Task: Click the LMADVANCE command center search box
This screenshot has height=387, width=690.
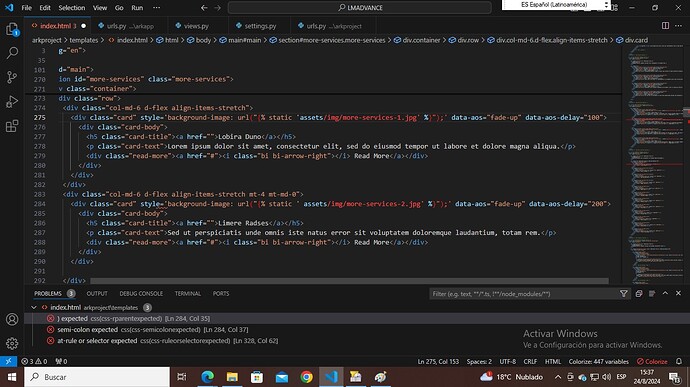Action: coord(360,7)
